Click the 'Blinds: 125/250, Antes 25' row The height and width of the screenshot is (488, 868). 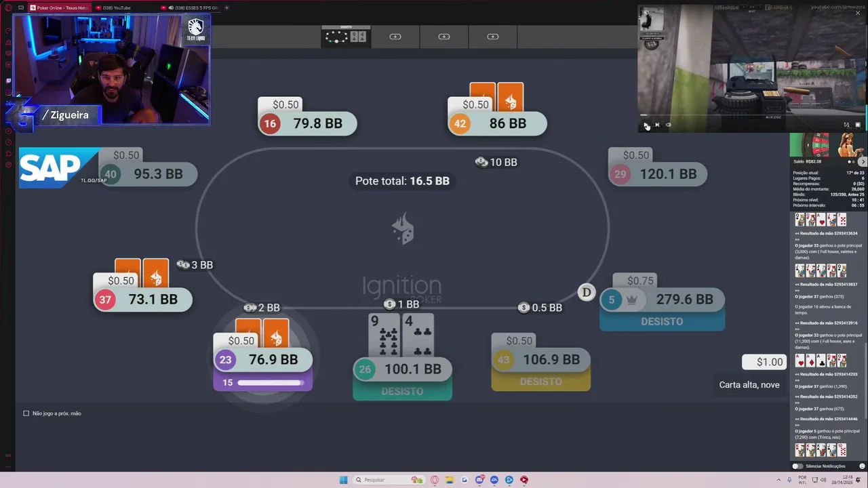pyautogui.click(x=829, y=195)
